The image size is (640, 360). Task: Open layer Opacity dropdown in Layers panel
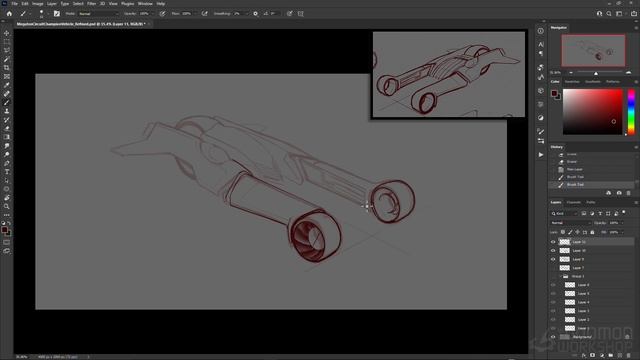point(622,223)
